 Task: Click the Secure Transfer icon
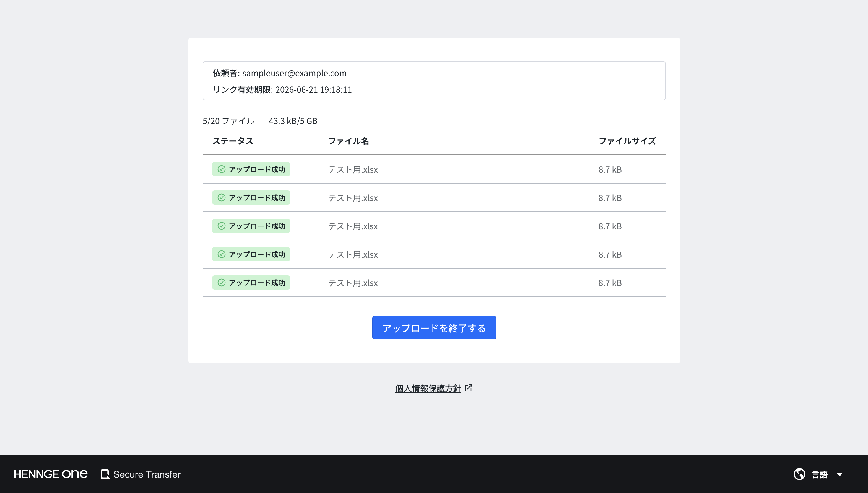[105, 474]
